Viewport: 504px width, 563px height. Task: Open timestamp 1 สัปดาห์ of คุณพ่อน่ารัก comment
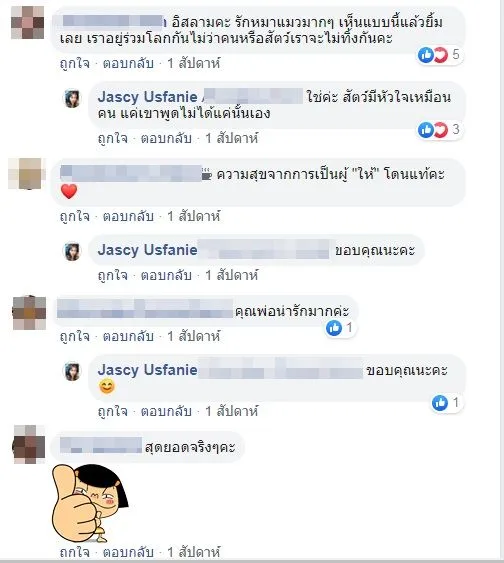pos(194,336)
